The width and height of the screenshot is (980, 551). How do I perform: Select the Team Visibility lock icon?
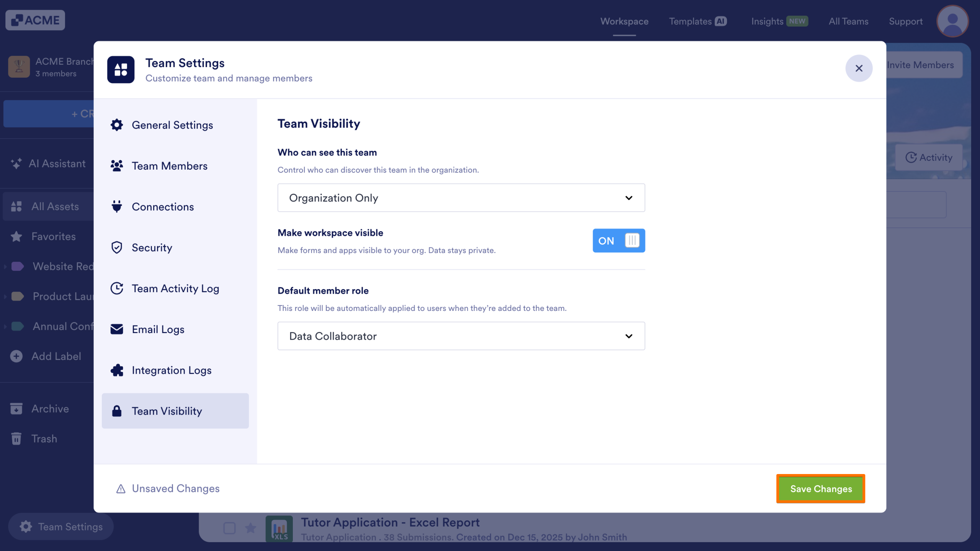(x=116, y=411)
